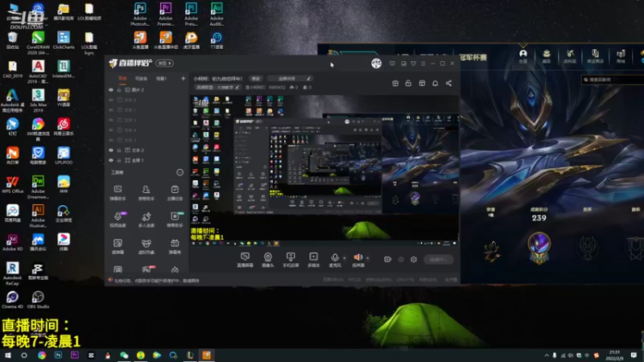Click the edit button beside the room title
The image size is (644, 362).
[256, 78]
